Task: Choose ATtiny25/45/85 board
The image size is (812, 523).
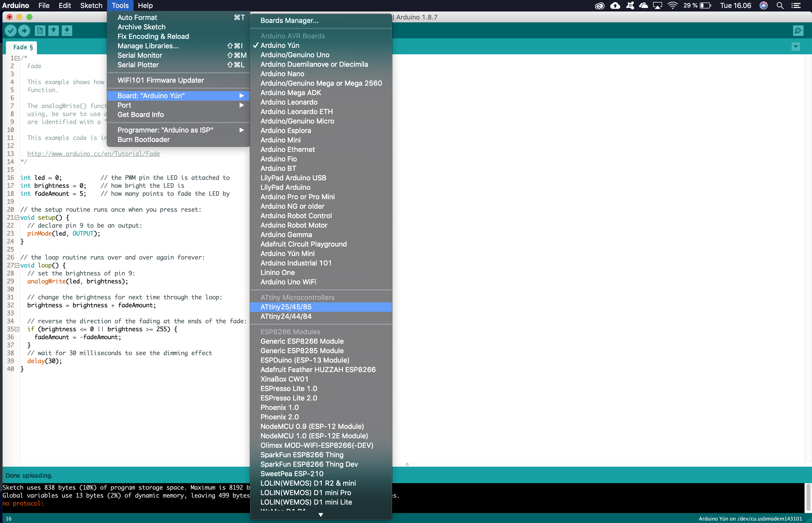Action: [321, 307]
